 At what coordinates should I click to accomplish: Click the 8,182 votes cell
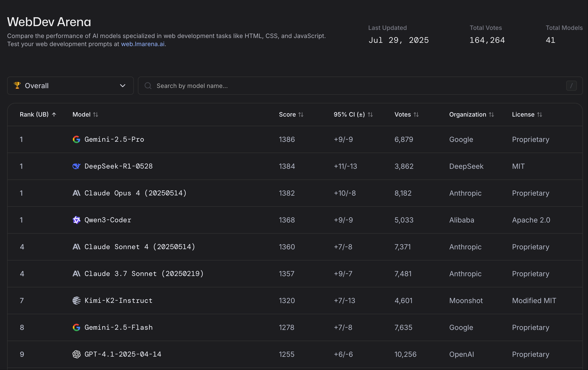[403, 193]
